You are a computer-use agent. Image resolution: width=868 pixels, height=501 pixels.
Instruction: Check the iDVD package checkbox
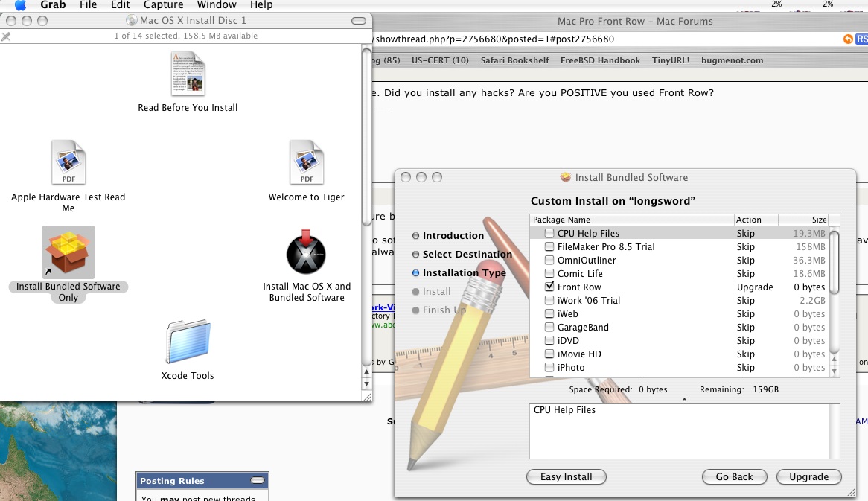(549, 340)
